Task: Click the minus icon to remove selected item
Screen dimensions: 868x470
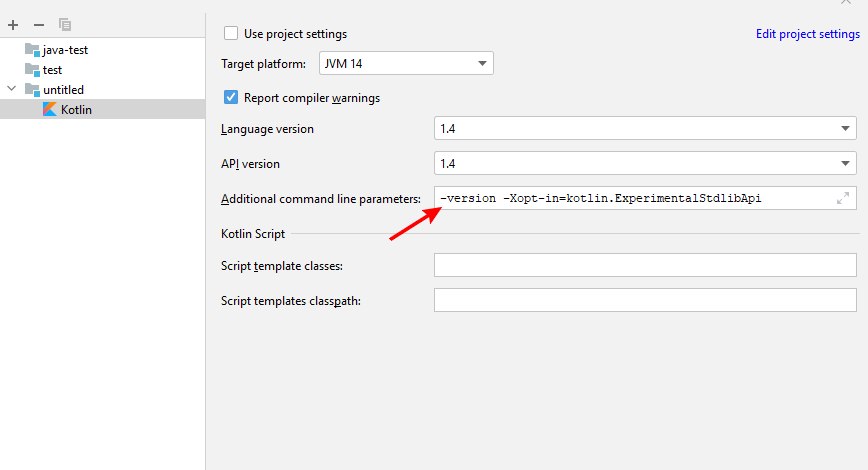Action: pyautogui.click(x=39, y=25)
